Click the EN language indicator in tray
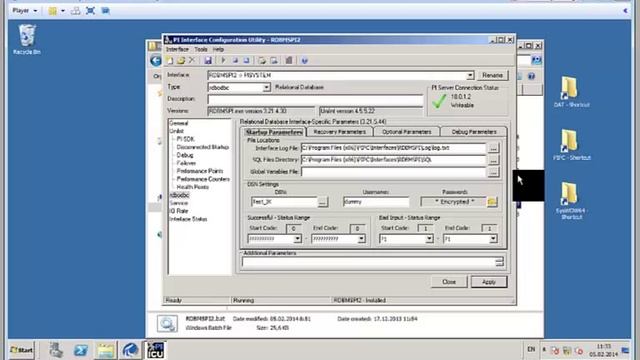Viewport: 640px width, 360px height. point(531,349)
